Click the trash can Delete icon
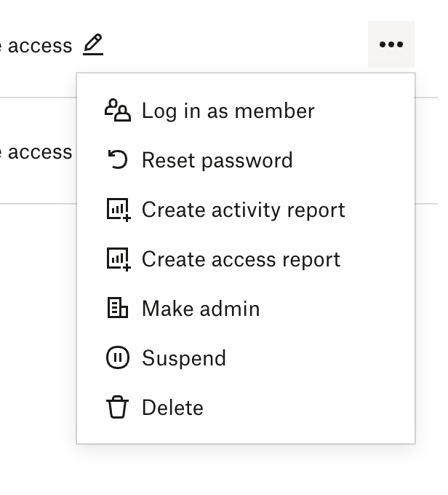This screenshot has height=495, width=448. 117,408
